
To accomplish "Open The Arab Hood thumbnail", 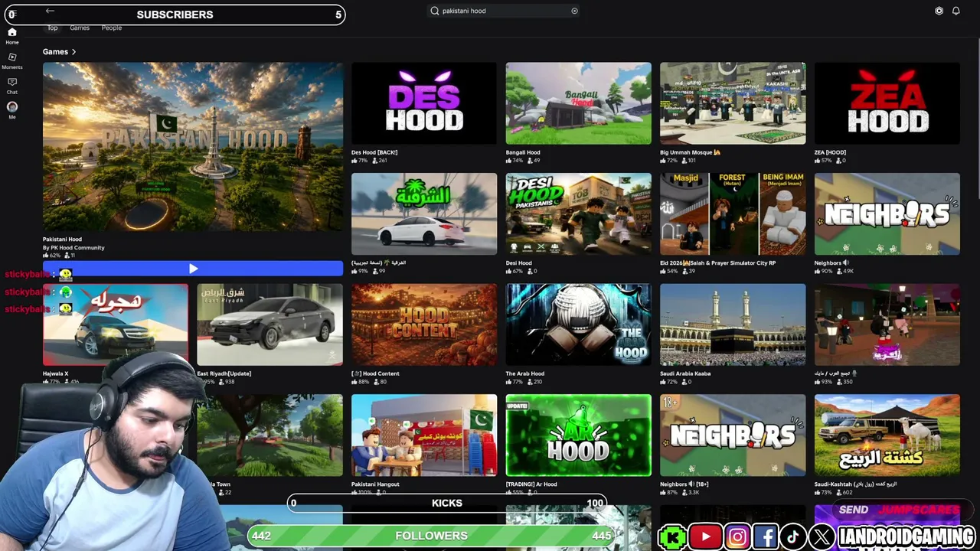I will [579, 324].
